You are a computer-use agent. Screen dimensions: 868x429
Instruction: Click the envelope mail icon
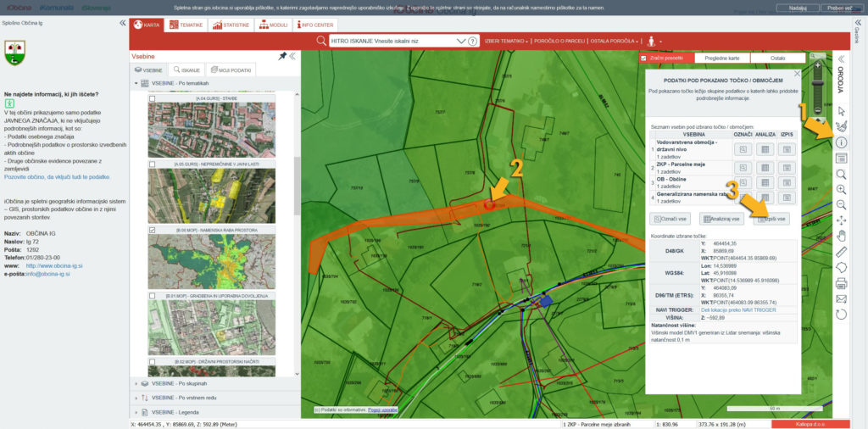tap(841, 298)
